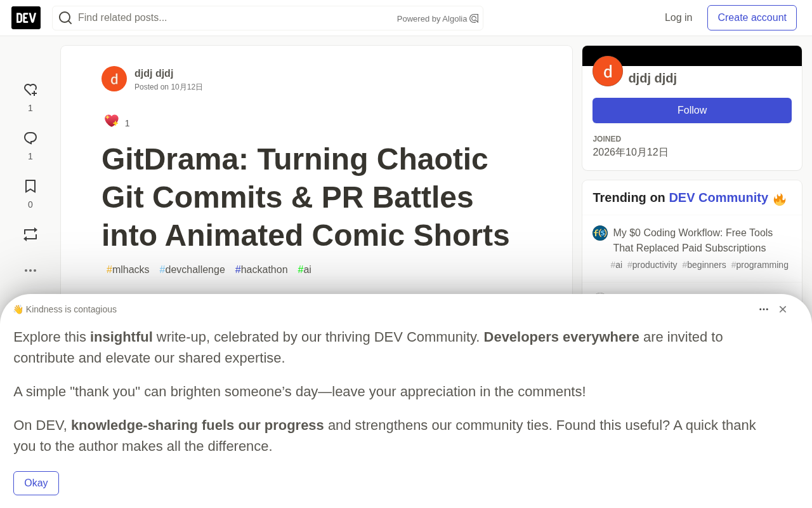Screen dimensions: 812x508
Task: Open the #ai tag in trending post
Action: tap(617, 265)
